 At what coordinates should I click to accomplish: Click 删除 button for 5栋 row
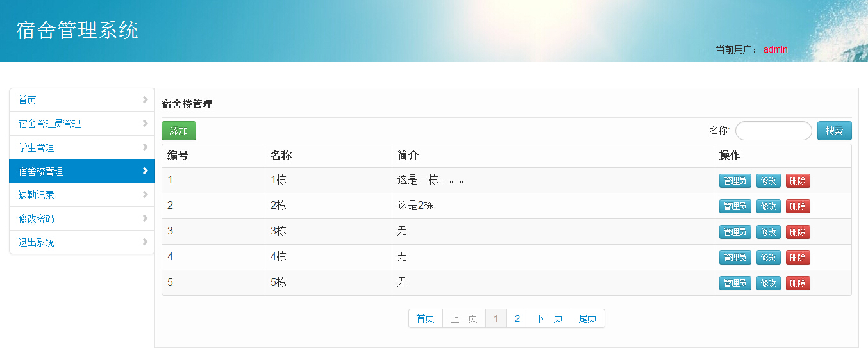click(x=797, y=283)
